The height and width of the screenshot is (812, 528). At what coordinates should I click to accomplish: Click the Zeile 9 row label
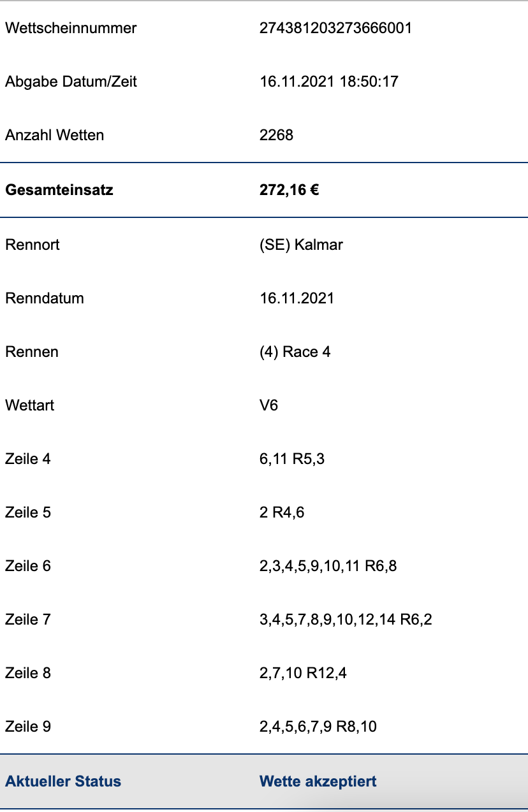(x=28, y=727)
